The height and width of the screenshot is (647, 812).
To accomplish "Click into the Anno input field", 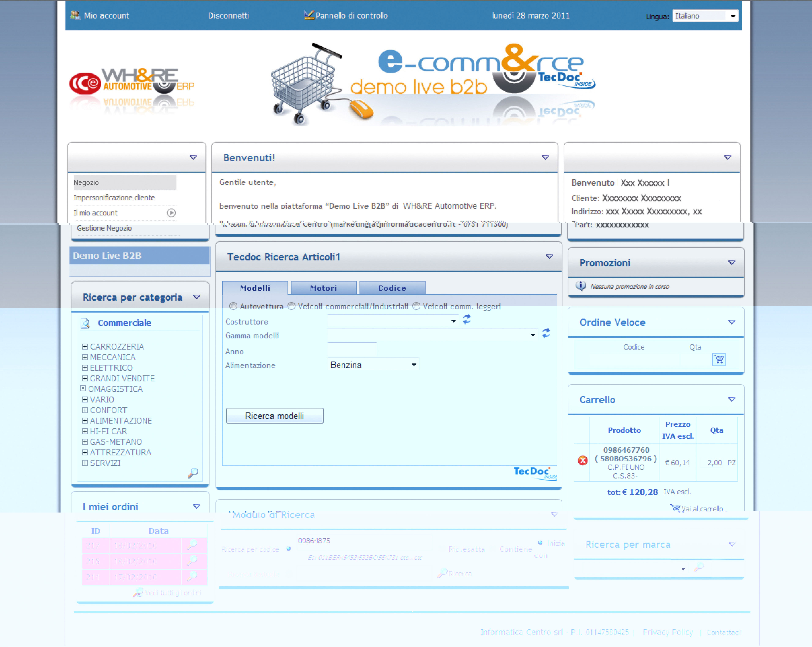I will (352, 350).
